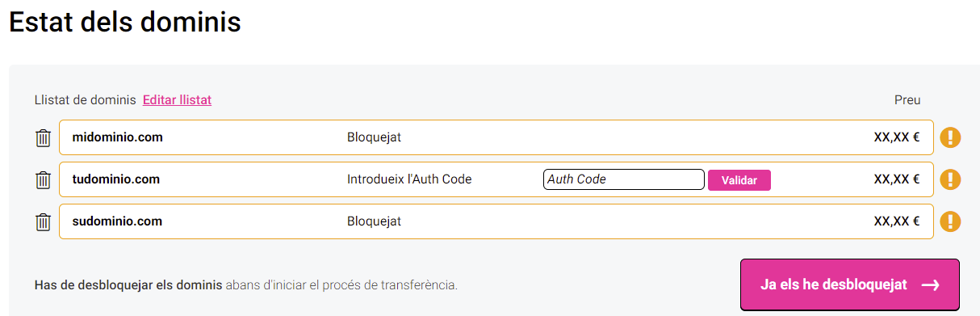Click the trash icon beside tudominio.com

tap(44, 180)
